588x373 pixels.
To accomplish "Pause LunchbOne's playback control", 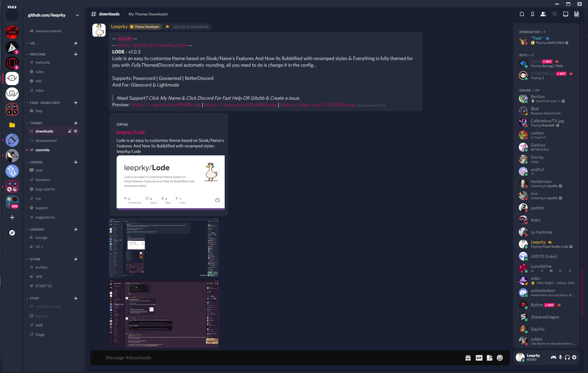I will 551,271.
